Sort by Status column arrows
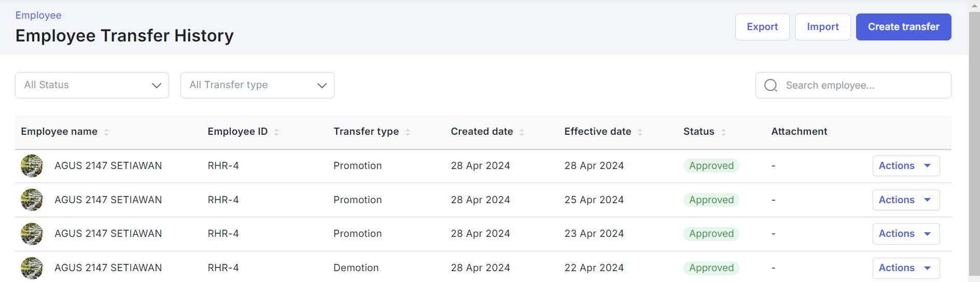This screenshot has height=282, width=980. 723,132
